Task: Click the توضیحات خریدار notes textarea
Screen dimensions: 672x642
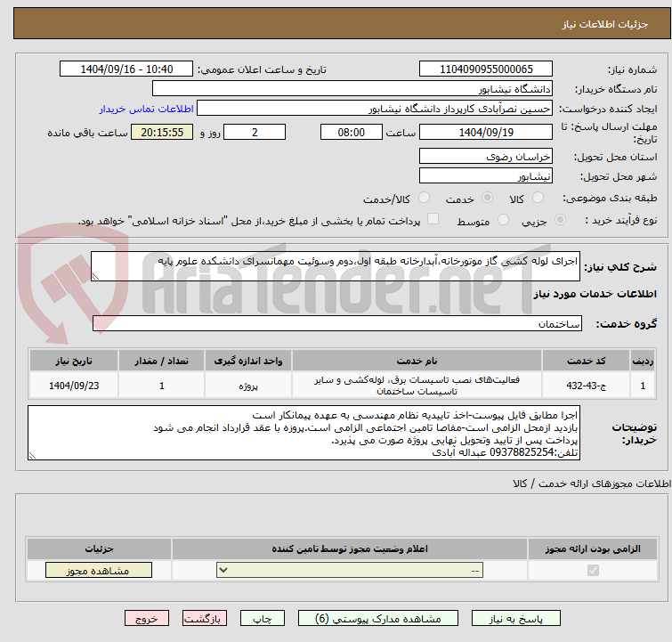Action: (x=304, y=433)
